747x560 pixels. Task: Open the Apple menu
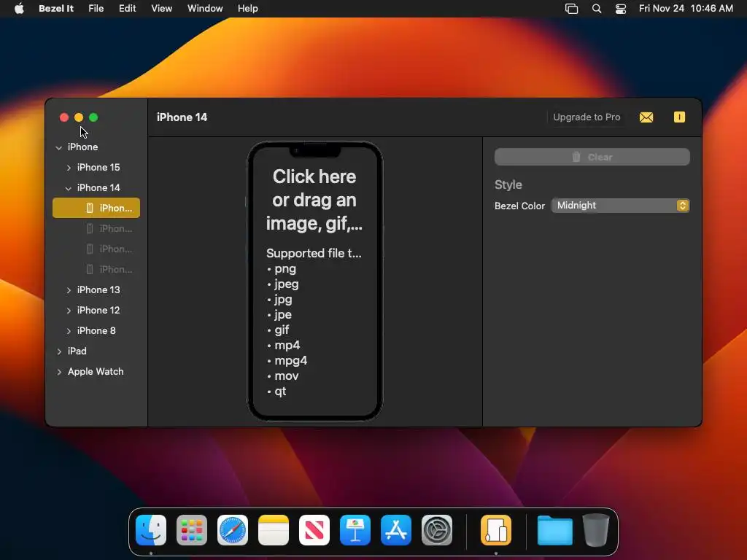[x=19, y=9]
